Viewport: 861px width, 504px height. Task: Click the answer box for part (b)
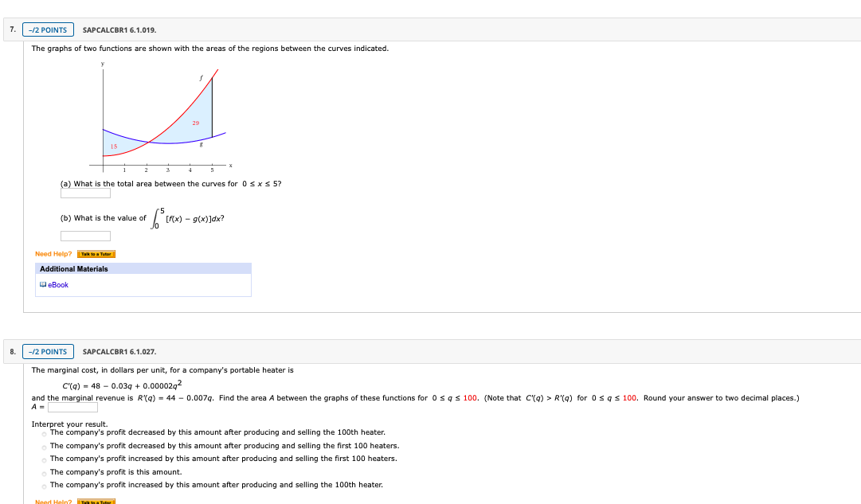(x=84, y=235)
